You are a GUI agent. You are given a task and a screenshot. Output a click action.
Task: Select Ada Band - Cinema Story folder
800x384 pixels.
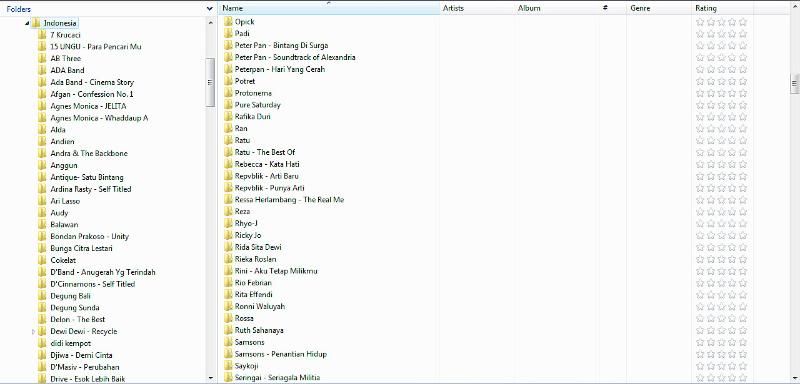tap(92, 82)
